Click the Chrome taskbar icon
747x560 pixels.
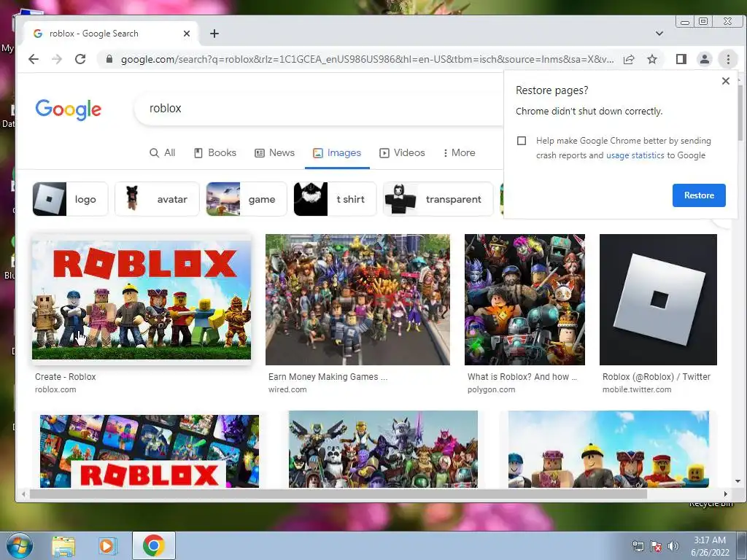click(x=153, y=545)
